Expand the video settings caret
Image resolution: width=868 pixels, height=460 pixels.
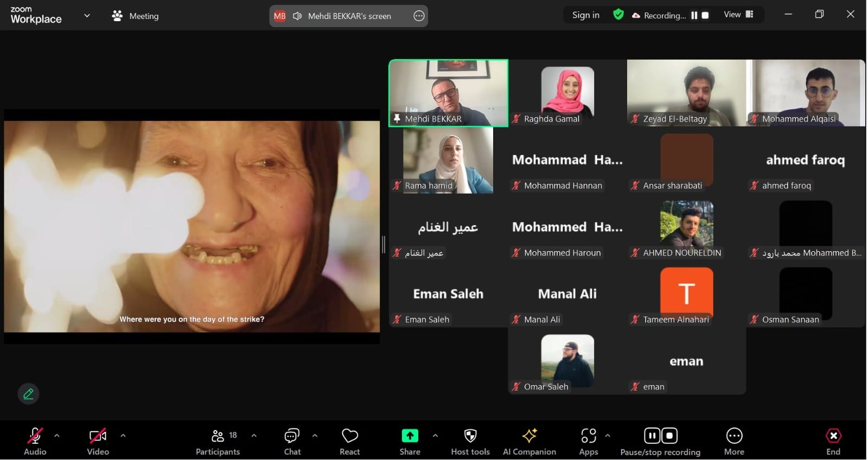[123, 436]
